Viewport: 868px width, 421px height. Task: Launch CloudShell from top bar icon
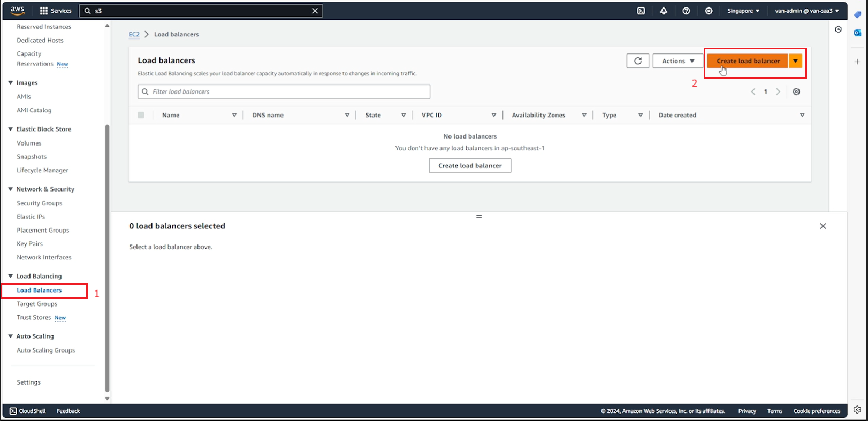641,11
